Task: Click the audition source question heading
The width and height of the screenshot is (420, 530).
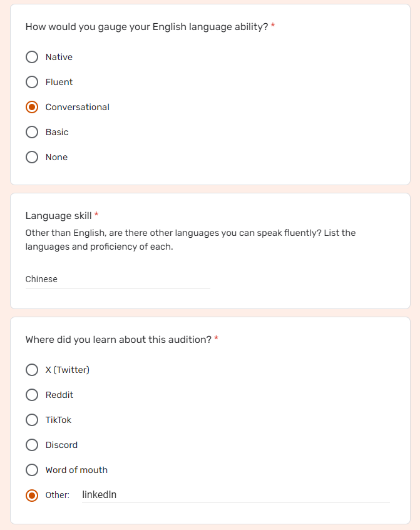Action: (x=118, y=339)
